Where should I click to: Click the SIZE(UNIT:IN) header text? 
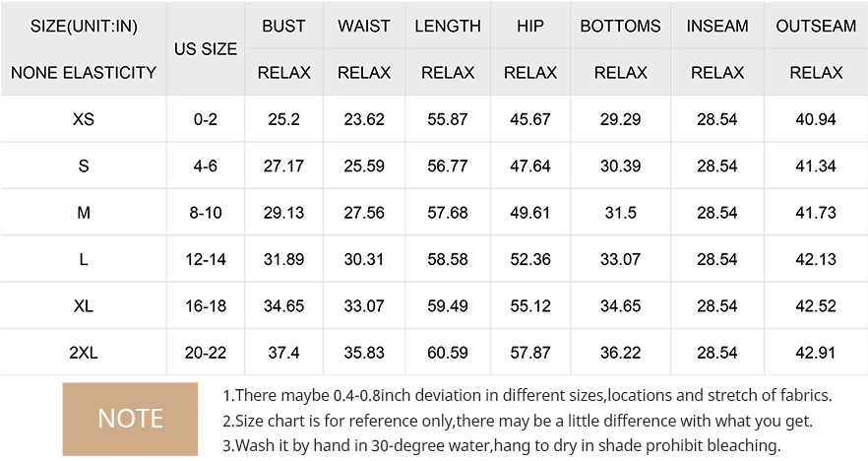[x=84, y=26]
